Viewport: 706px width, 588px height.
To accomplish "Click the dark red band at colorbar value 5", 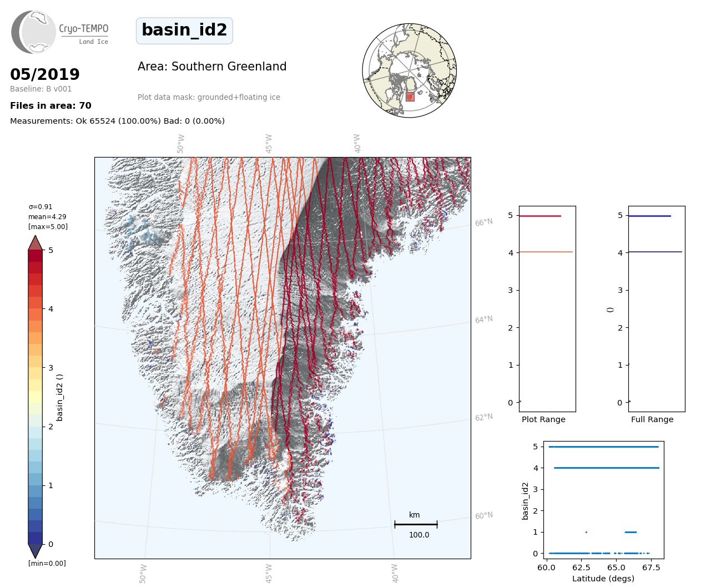I will click(x=36, y=256).
